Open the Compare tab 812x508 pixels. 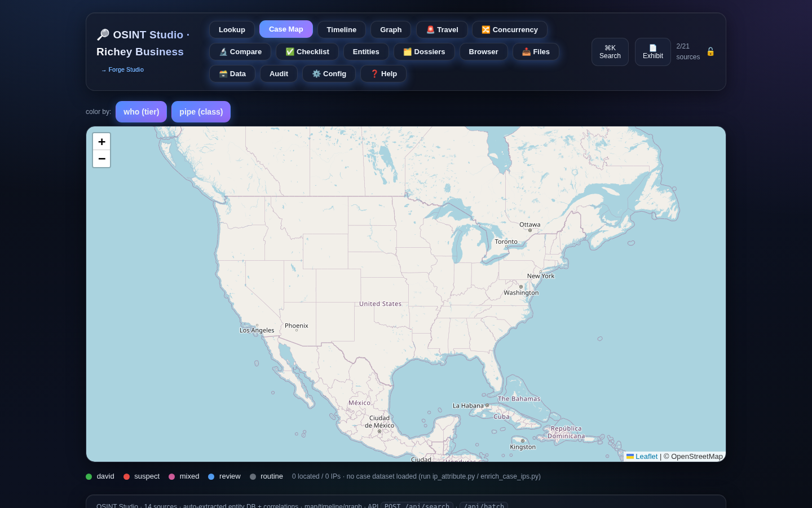tap(240, 51)
